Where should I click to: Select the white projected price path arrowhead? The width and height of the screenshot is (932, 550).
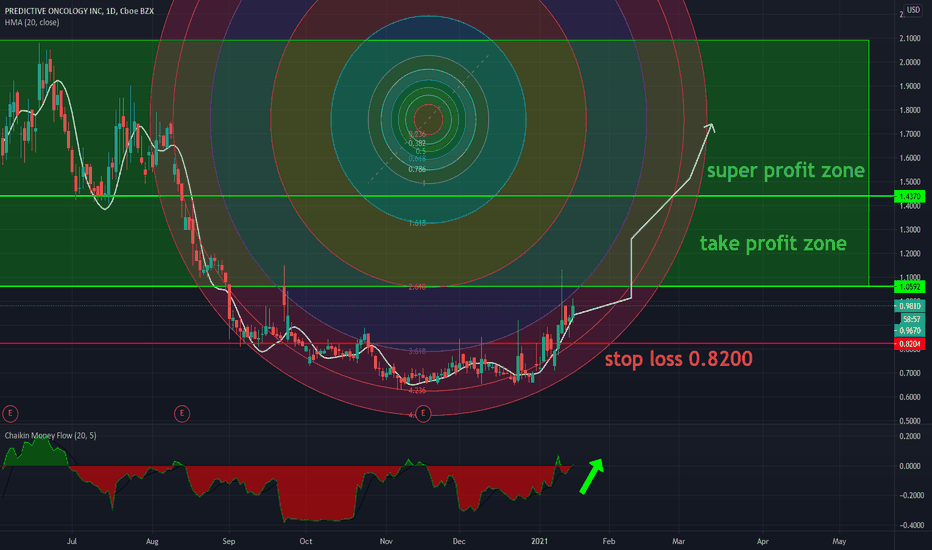[709, 128]
